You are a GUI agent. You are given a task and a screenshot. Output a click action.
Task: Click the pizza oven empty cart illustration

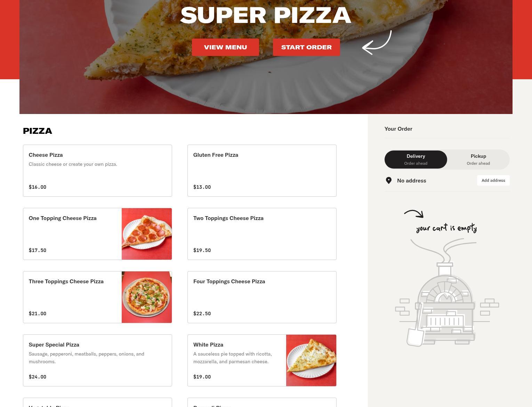(447, 293)
